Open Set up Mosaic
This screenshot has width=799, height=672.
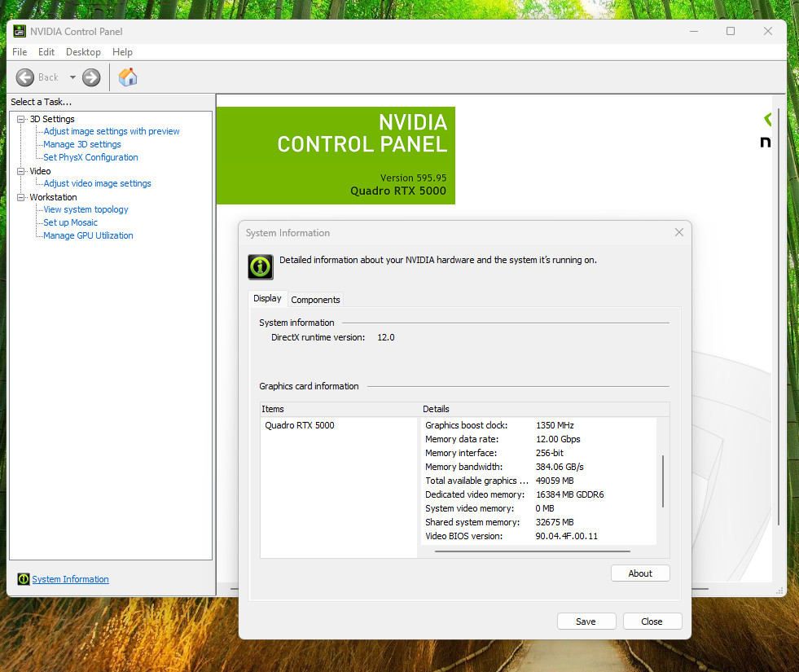[70, 222]
